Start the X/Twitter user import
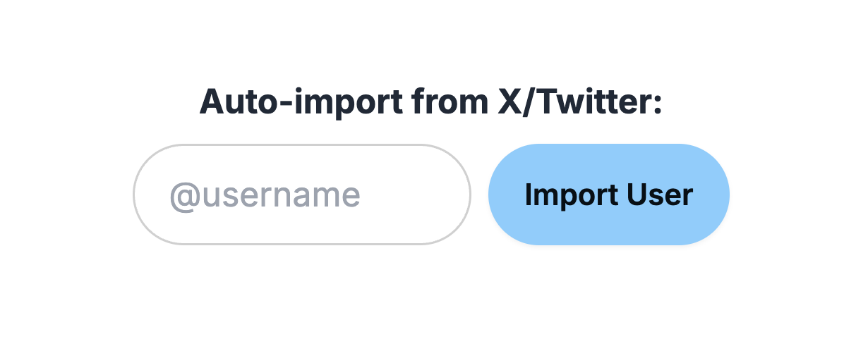Image resolution: width=868 pixels, height=351 pixels. (x=608, y=195)
